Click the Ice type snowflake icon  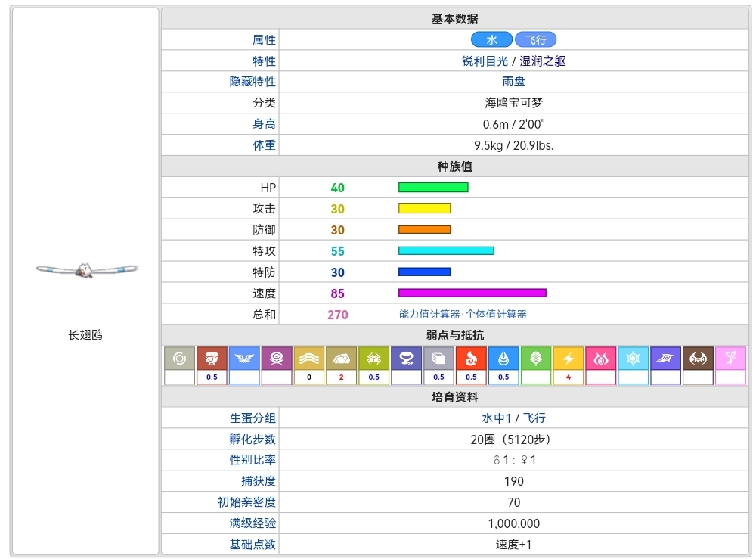point(633,359)
